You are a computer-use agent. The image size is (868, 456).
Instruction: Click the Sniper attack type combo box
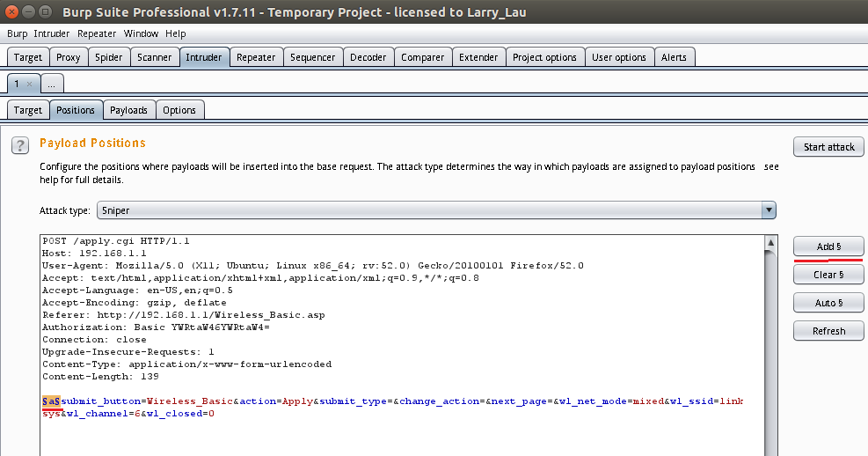(x=436, y=210)
